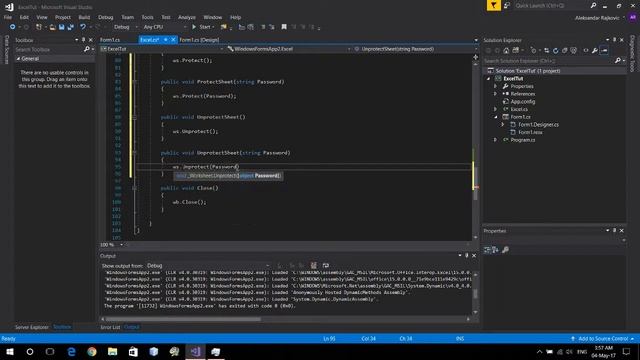This screenshot has width=640, height=360.
Task: Open Chrome from the taskbar
Action: click(x=92, y=351)
